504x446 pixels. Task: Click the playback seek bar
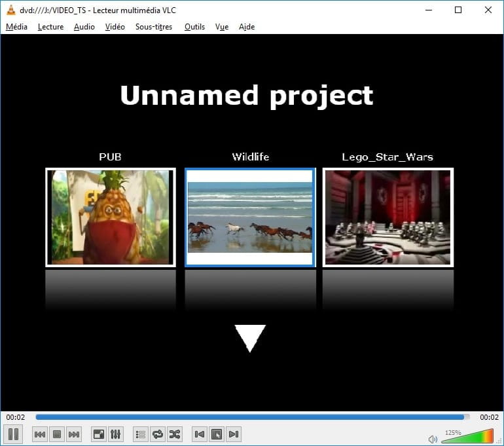(252, 417)
